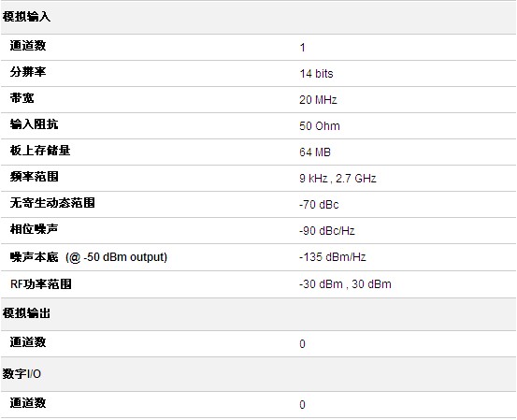The height and width of the screenshot is (420, 517).
Task: Select the -70 dBc value
Action: [x=319, y=205]
